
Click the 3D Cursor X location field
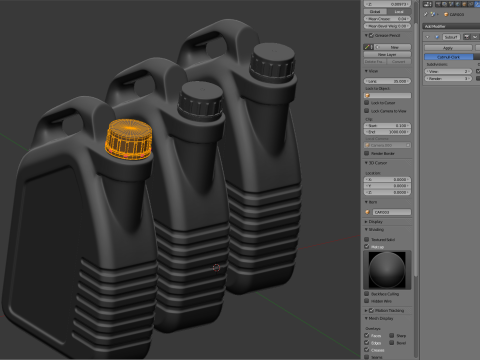click(x=387, y=179)
